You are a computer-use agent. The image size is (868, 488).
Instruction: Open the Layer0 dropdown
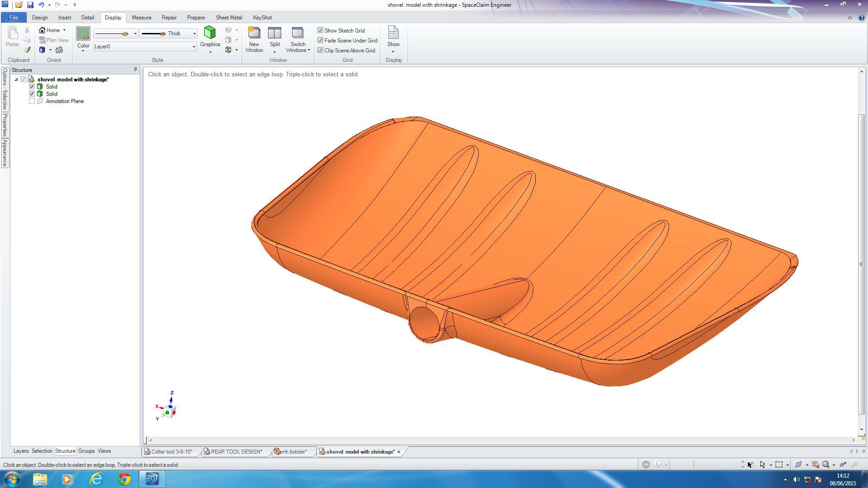click(x=194, y=47)
